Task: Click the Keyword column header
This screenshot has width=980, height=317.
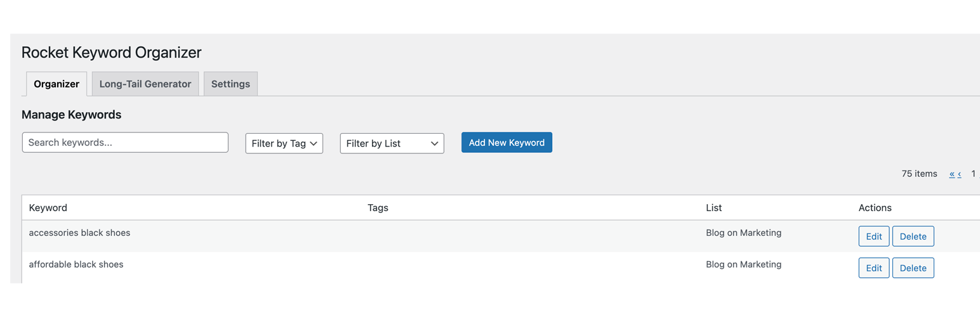Action: [x=48, y=208]
